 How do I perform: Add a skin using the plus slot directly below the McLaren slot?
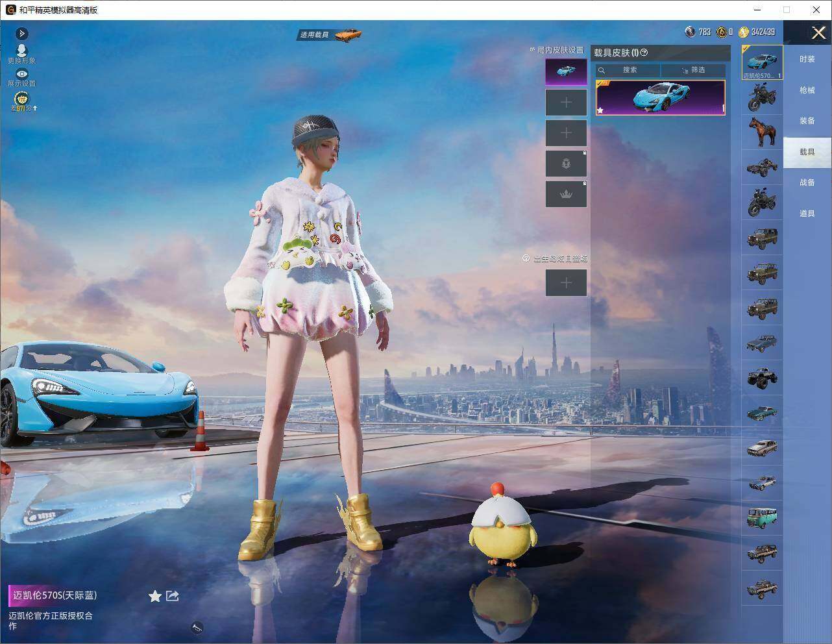click(x=566, y=102)
